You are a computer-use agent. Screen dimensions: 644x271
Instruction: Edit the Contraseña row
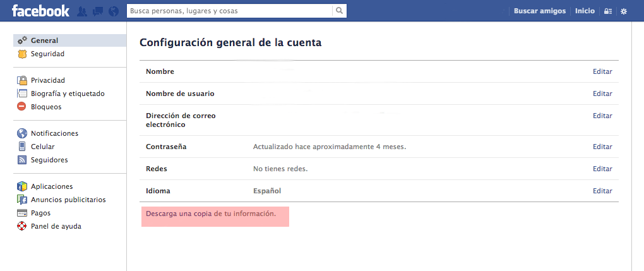coord(602,147)
